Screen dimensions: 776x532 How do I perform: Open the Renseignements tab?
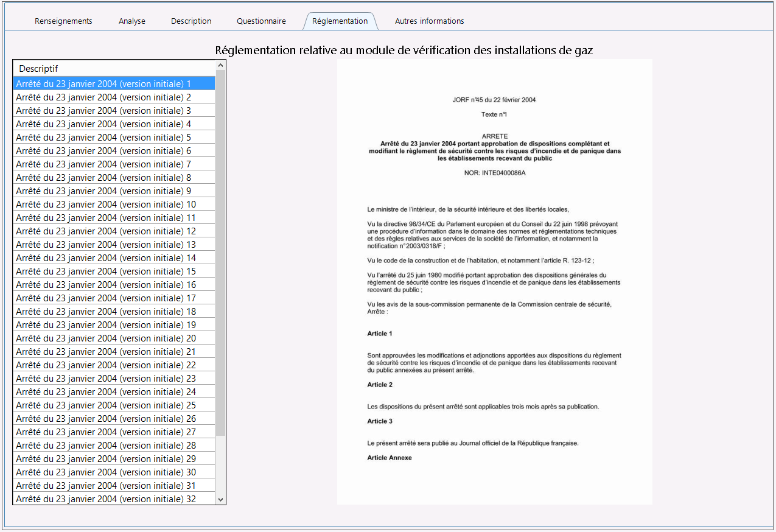(63, 21)
